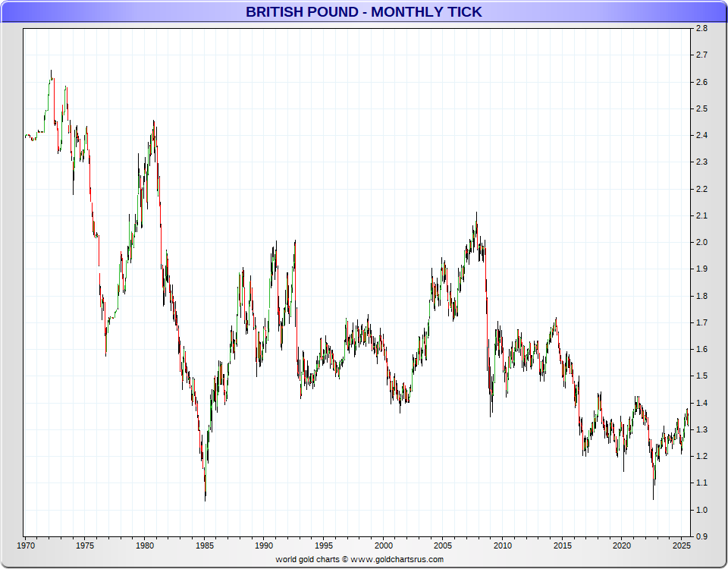This screenshot has width=728, height=569.
Task: Click the '2015' x-axis year label
Action: tap(563, 545)
